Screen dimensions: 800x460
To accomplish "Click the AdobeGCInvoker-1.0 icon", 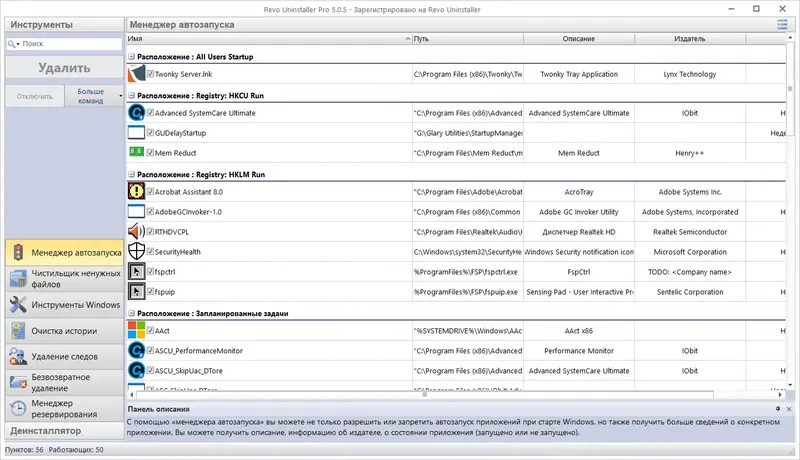I will pyautogui.click(x=136, y=212).
